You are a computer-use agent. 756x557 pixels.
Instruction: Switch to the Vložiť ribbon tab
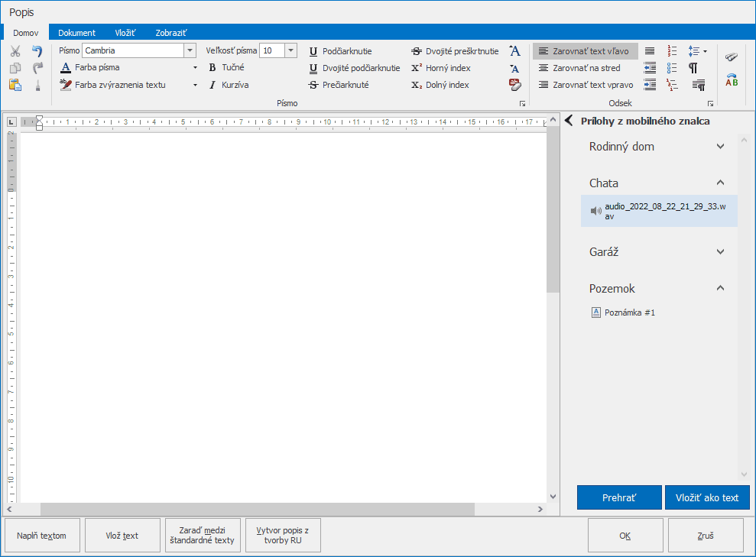click(125, 33)
